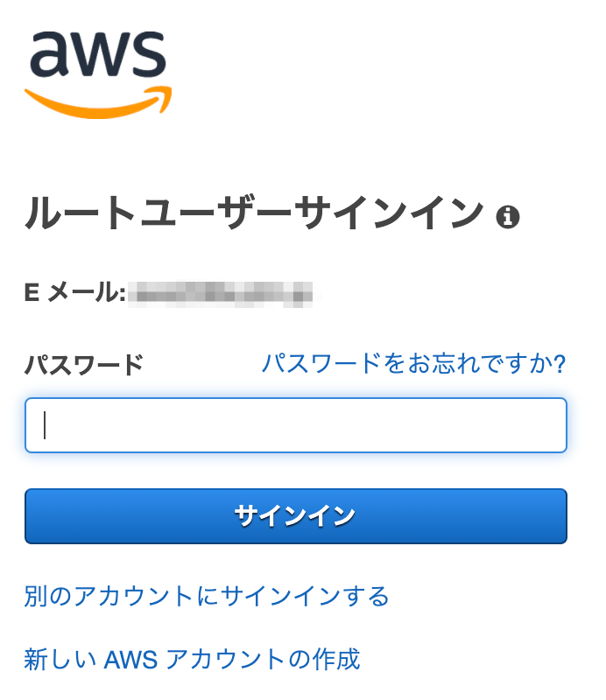This screenshot has width=606, height=700.
Task: Click the AWS logo
Action: [98, 73]
